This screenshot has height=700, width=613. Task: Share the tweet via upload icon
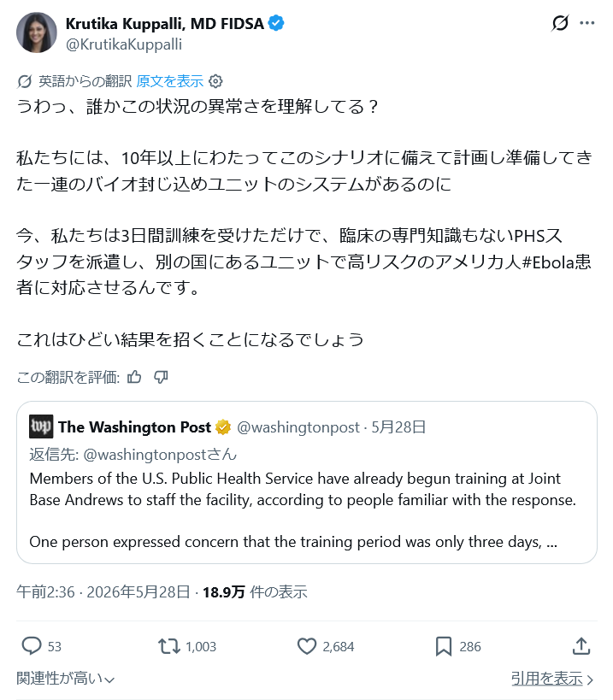pyautogui.click(x=581, y=646)
